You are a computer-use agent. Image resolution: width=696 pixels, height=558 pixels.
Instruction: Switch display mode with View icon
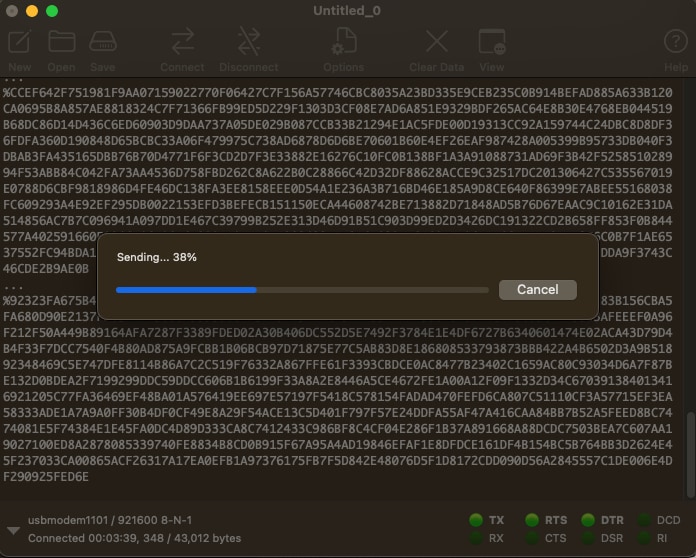click(491, 43)
